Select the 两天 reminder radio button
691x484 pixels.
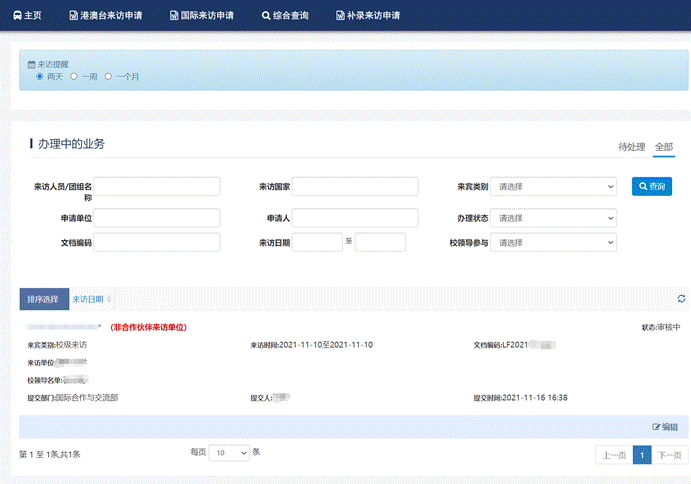coord(40,76)
